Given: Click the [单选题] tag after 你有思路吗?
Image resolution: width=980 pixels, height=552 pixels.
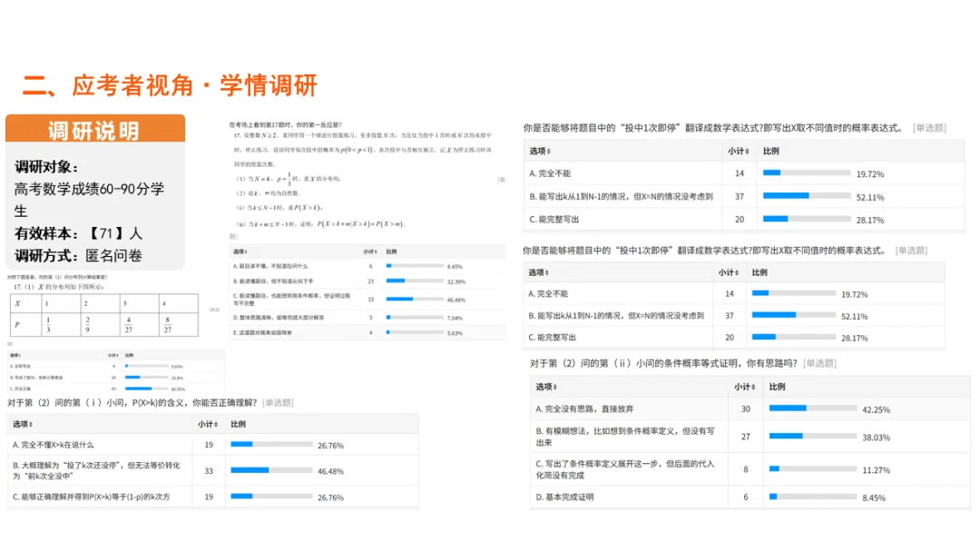Looking at the screenshot, I should pyautogui.click(x=820, y=363).
